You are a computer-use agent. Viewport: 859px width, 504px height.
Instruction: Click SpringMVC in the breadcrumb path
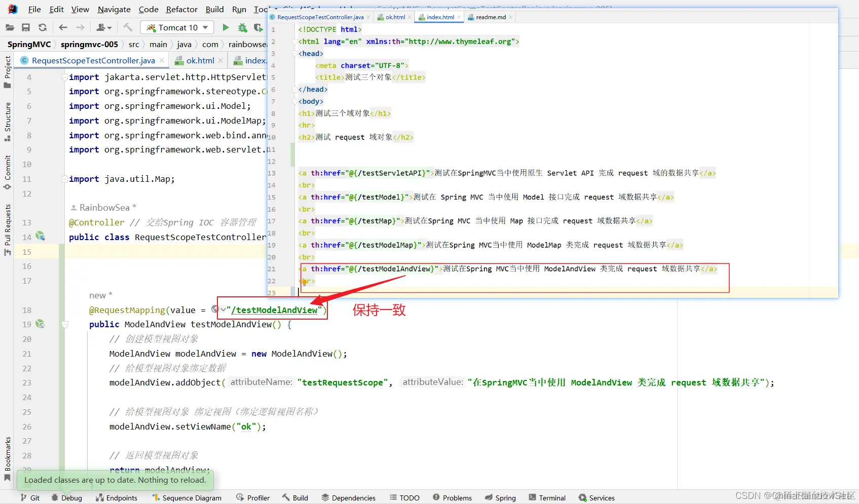[x=29, y=44]
